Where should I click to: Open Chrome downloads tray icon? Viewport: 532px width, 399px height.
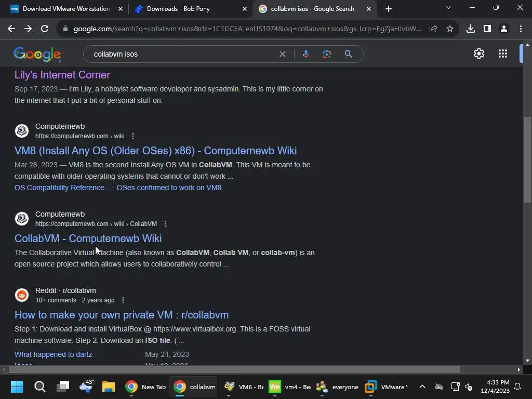(471, 29)
